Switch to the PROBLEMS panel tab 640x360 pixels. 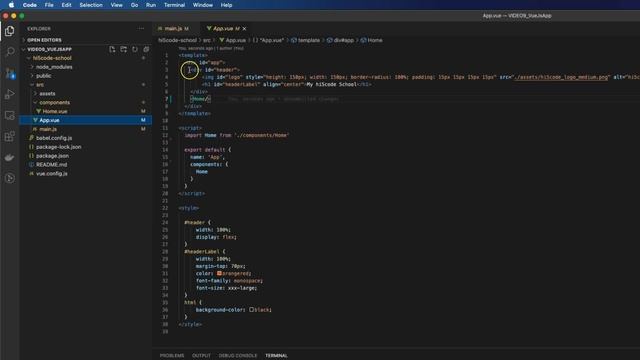click(x=172, y=356)
